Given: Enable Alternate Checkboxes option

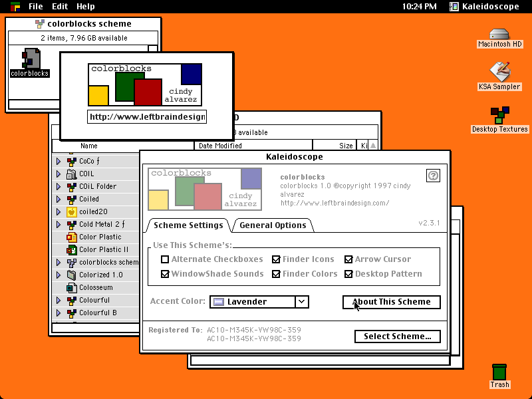Looking at the screenshot, I should (165, 259).
